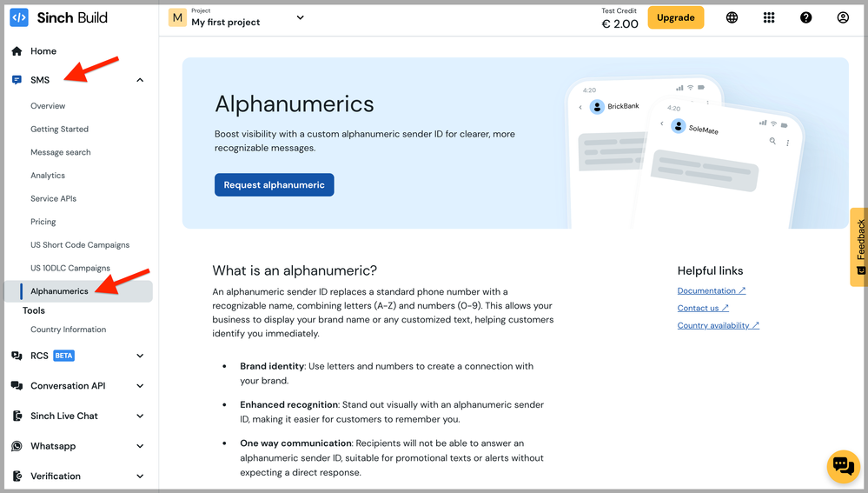
Task: Open the Feedback side tab
Action: 859,247
